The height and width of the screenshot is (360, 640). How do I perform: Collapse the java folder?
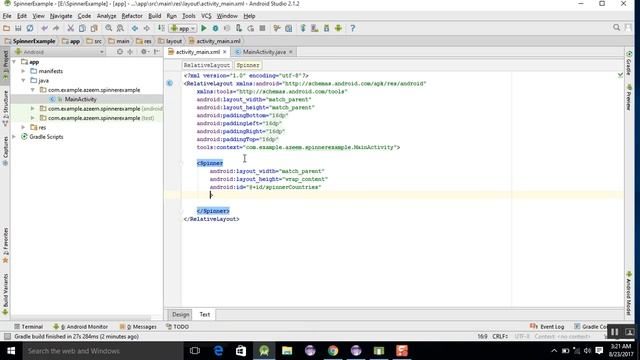24,80
